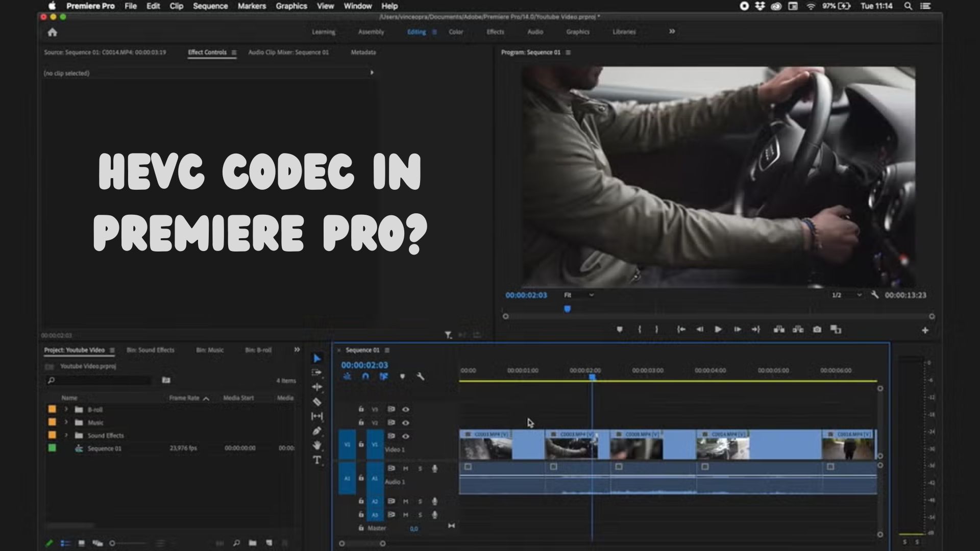Toggle Linked Selection in timeline
Screen dimensions: 980x551
pos(384,377)
